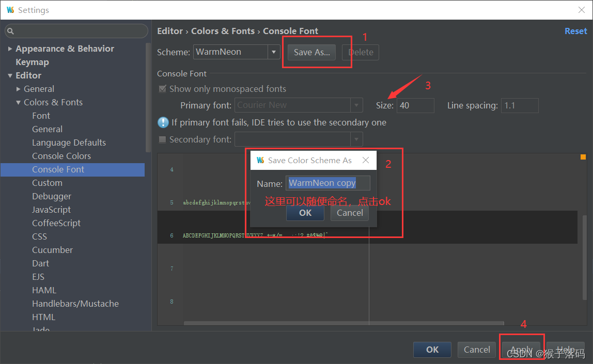Expand the Appearance & Behavior section
The height and width of the screenshot is (364, 593).
click(x=10, y=48)
